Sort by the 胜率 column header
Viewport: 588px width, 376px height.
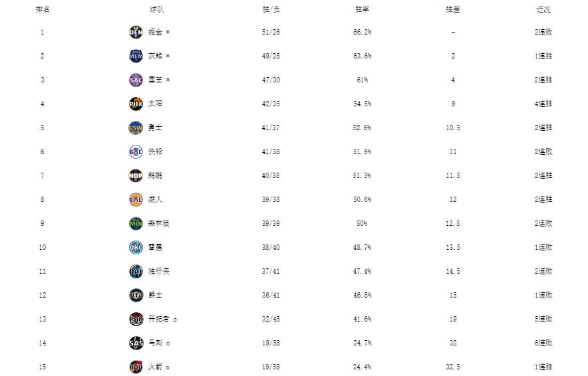pos(362,9)
